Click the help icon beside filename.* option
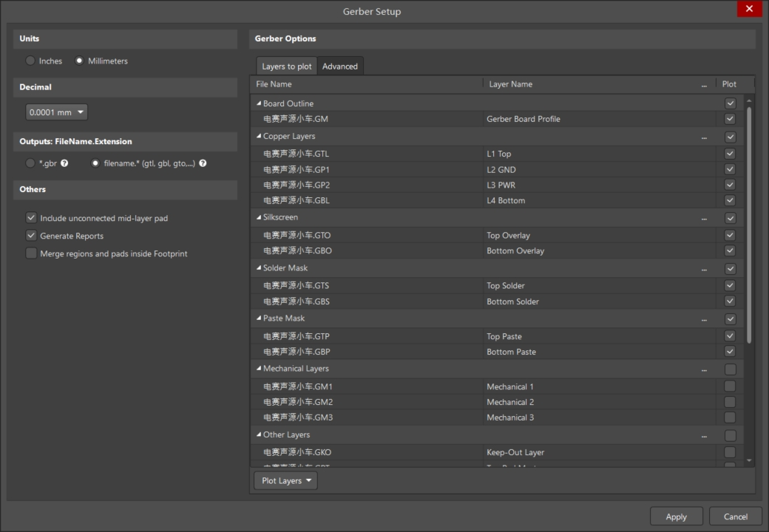The width and height of the screenshot is (769, 532). coord(203,163)
